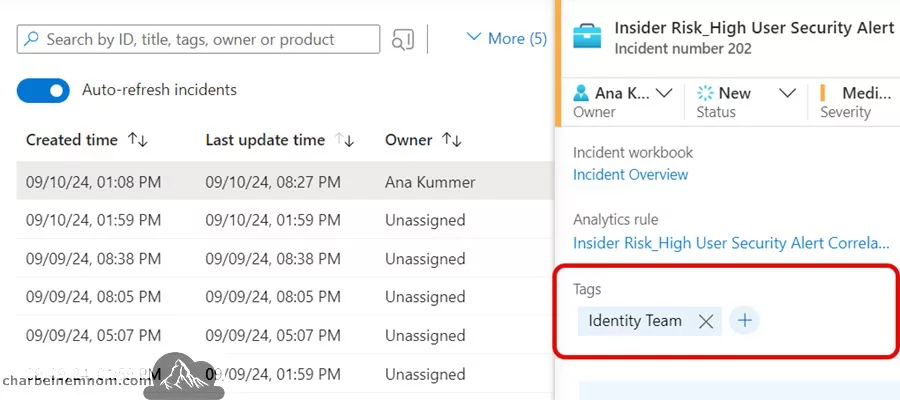Open the Insider Risk_High User Security Alert analytics rule link
Viewport: 900px width, 400px height.
pyautogui.click(x=731, y=243)
